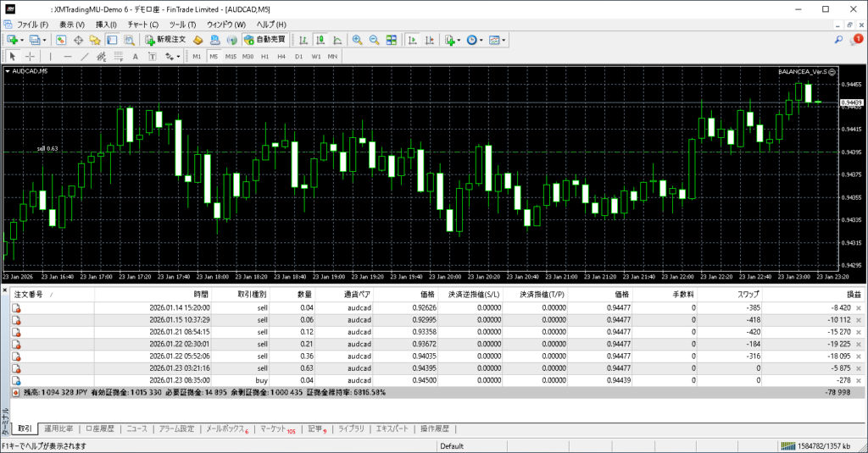Select the trendline drawing tool
868x453 pixels.
pyautogui.click(x=85, y=57)
